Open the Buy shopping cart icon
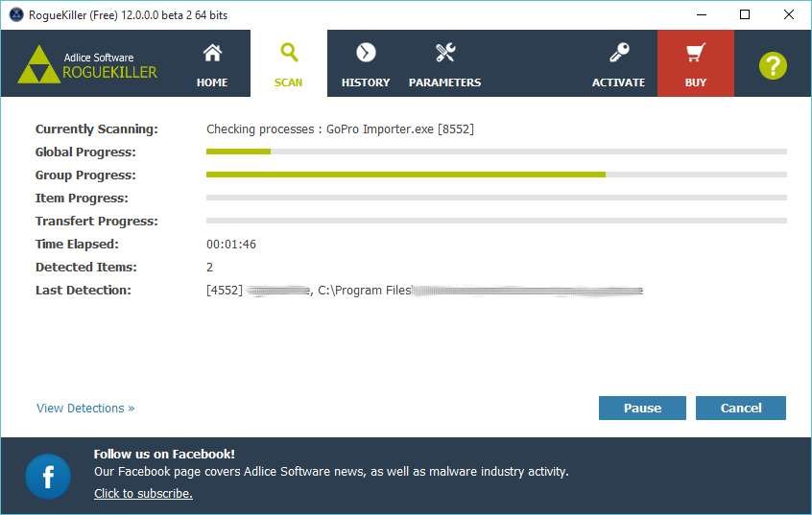The width and height of the screenshot is (812, 515). [695, 53]
